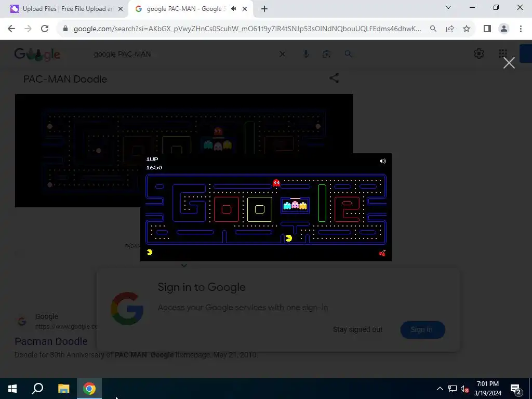Toggle Chrome side panel

coord(487,29)
